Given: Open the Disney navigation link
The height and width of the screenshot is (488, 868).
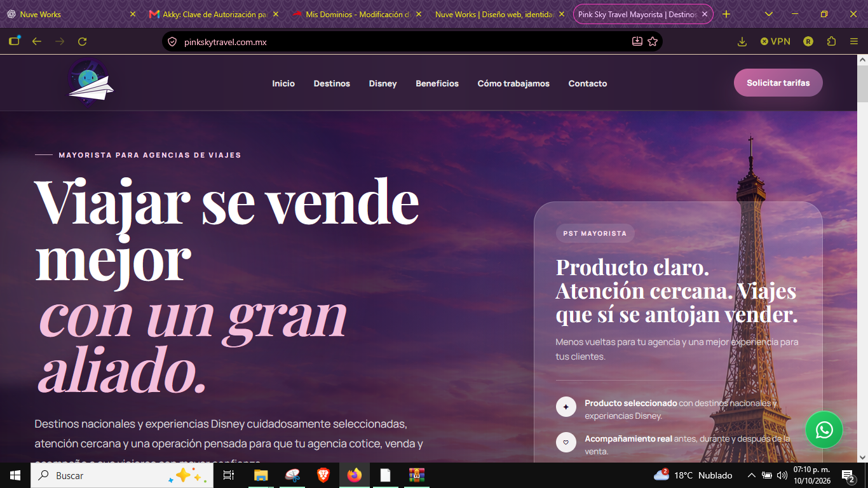Looking at the screenshot, I should tap(383, 83).
